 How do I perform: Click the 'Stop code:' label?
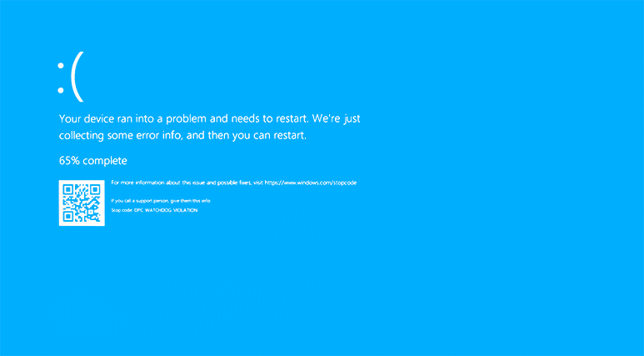[122, 210]
